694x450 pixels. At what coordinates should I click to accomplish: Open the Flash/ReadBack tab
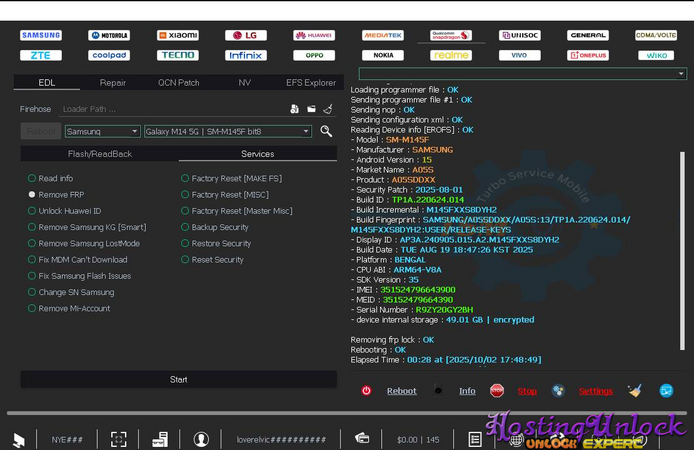[99, 154]
